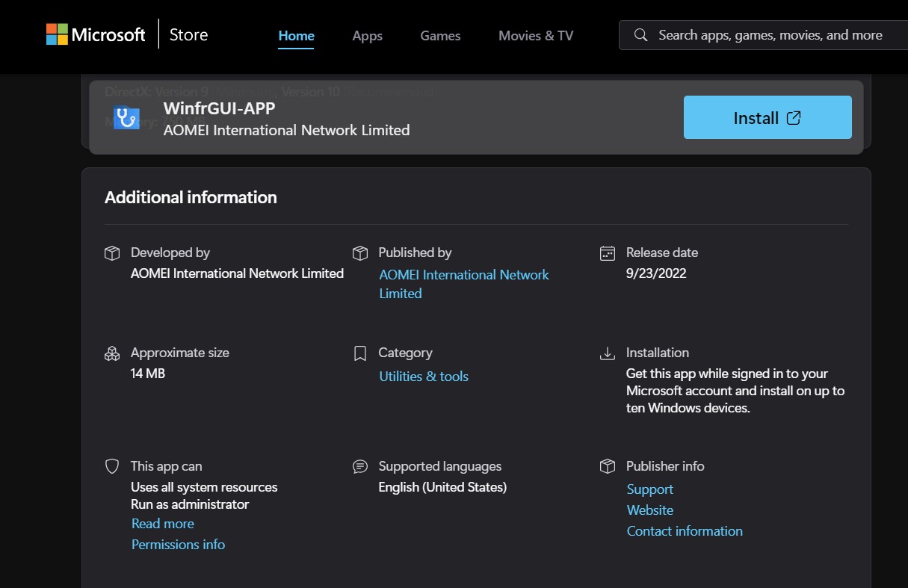Click the Release date calendar icon
This screenshot has height=588, width=908.
608,253
